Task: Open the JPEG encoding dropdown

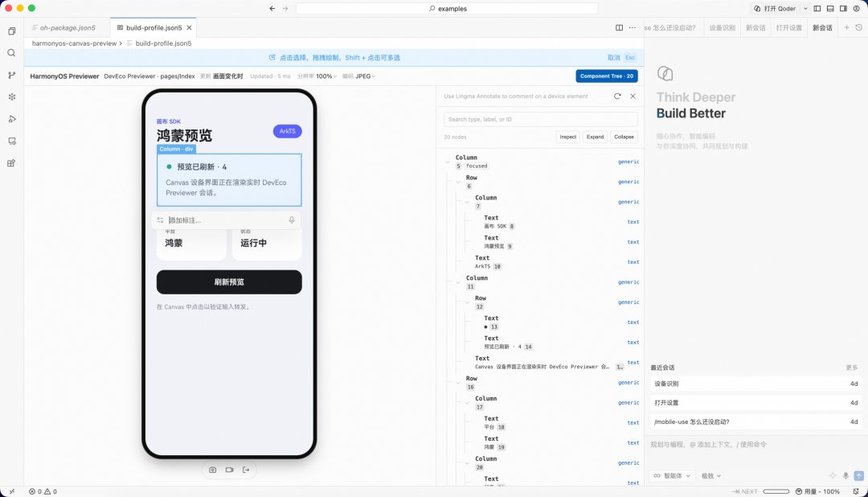Action: [x=366, y=76]
